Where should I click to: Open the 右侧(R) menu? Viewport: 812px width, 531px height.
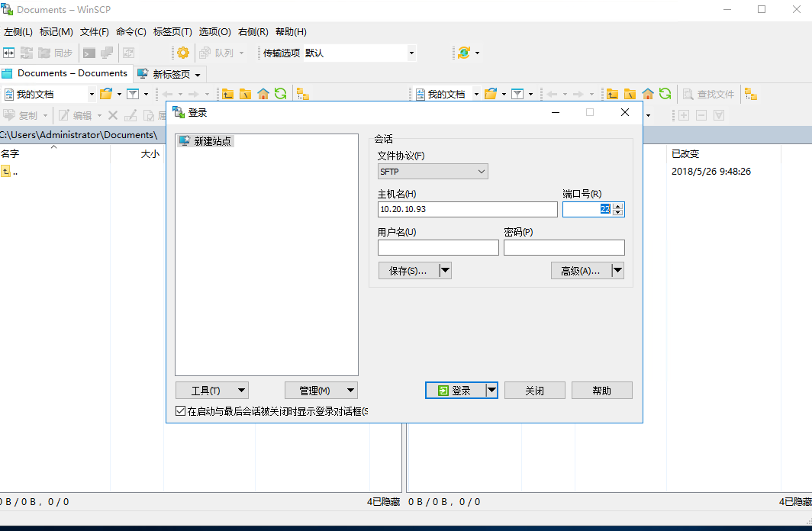[x=253, y=32]
